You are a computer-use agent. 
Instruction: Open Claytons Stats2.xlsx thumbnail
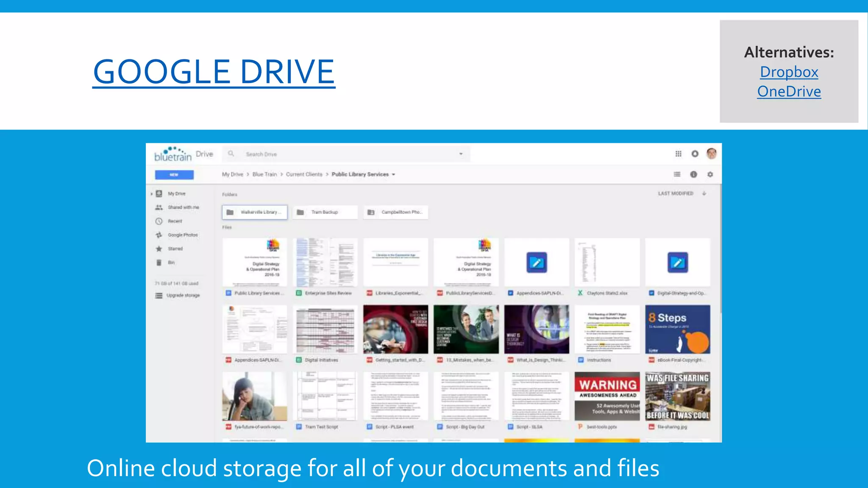[607, 263]
